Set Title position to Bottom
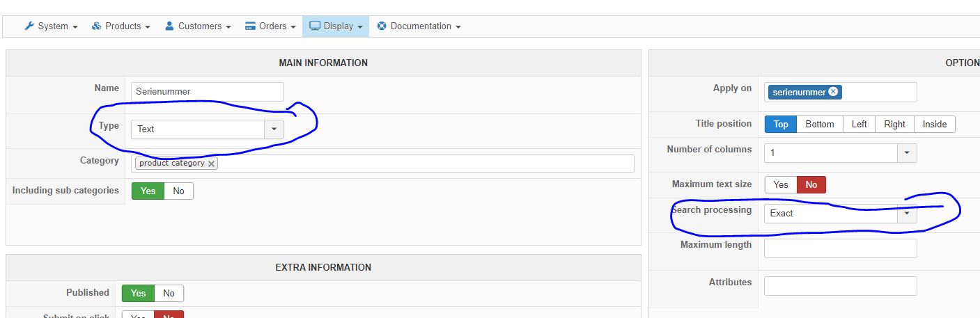980x318 pixels. (819, 124)
